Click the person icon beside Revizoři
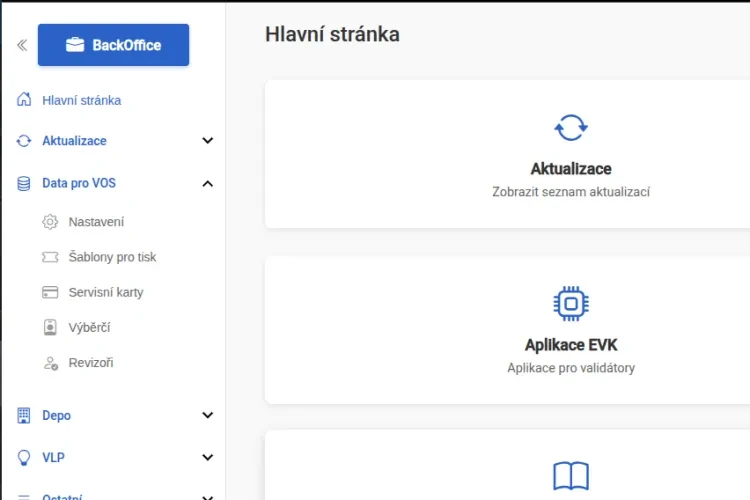 pyautogui.click(x=51, y=363)
